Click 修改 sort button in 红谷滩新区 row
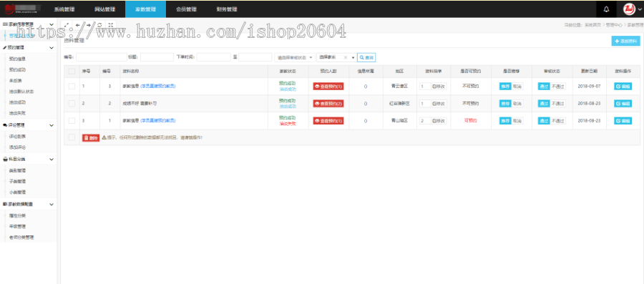 pos(439,104)
